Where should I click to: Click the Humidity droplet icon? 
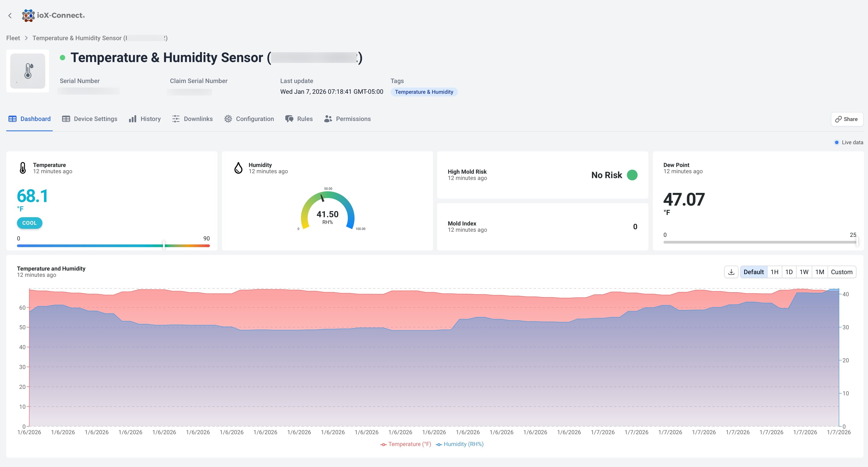(x=238, y=168)
